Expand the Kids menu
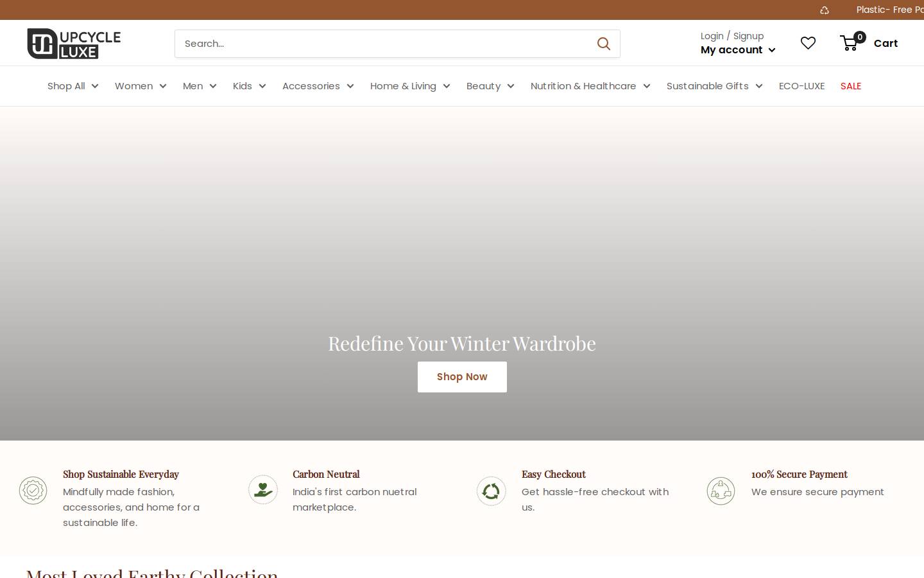This screenshot has width=924, height=578. 249,86
